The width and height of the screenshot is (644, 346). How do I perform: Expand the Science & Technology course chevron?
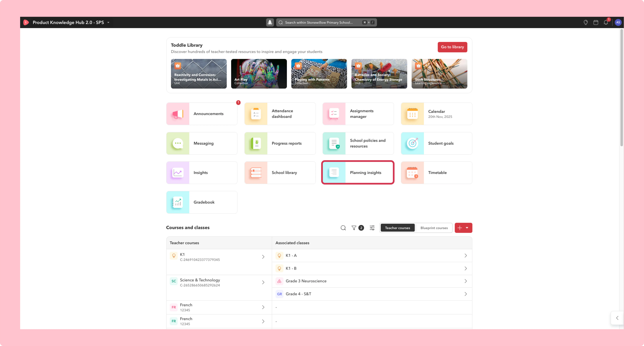click(263, 282)
